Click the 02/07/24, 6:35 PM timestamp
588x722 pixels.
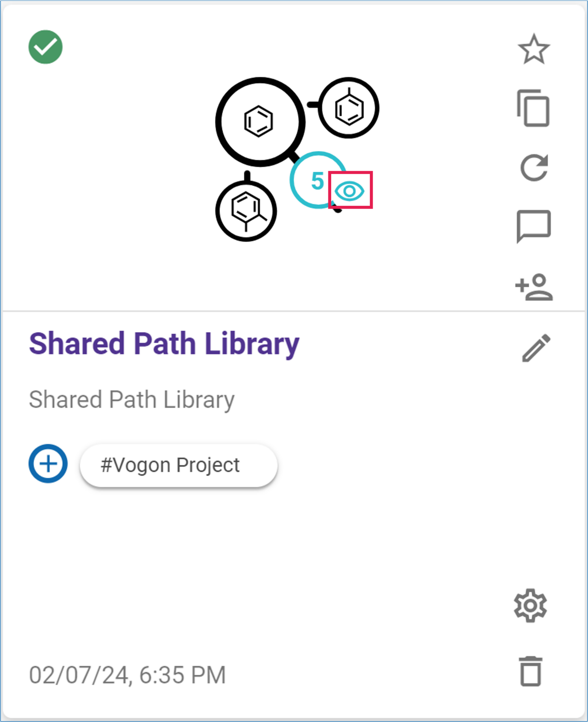(x=127, y=675)
